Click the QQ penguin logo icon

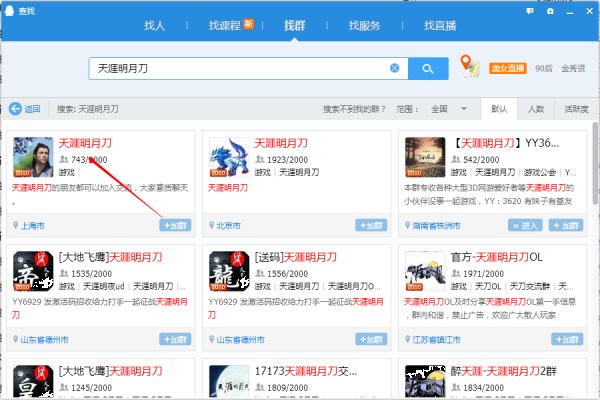coord(9,11)
